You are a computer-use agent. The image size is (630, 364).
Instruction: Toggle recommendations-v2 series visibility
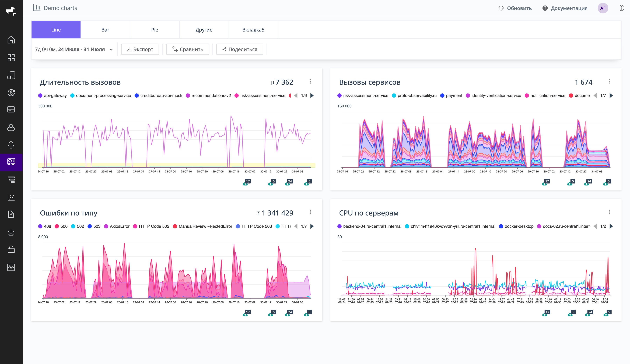[208, 96]
